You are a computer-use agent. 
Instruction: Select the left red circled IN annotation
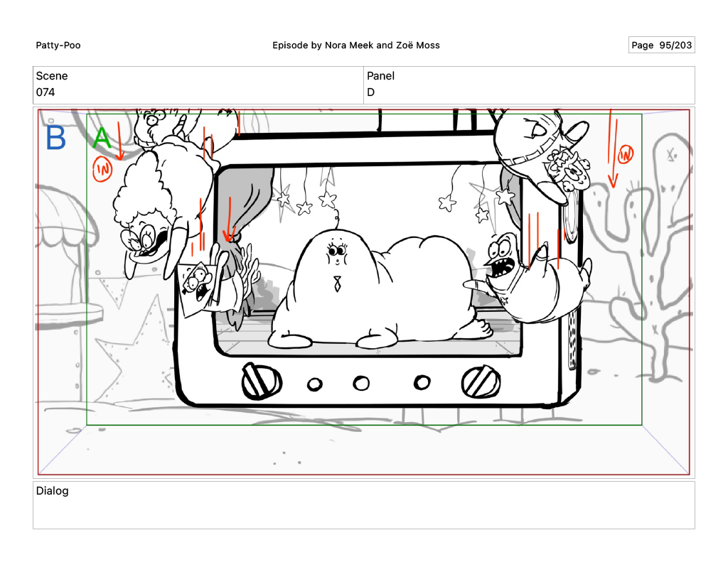(102, 168)
